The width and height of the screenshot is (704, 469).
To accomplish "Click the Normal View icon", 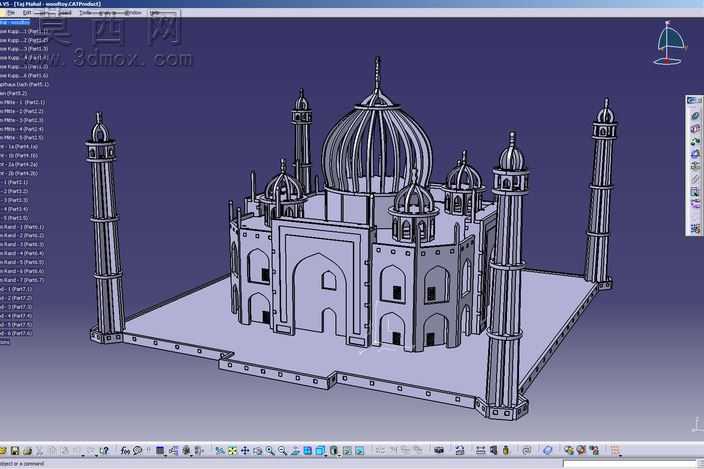I will click(x=295, y=451).
